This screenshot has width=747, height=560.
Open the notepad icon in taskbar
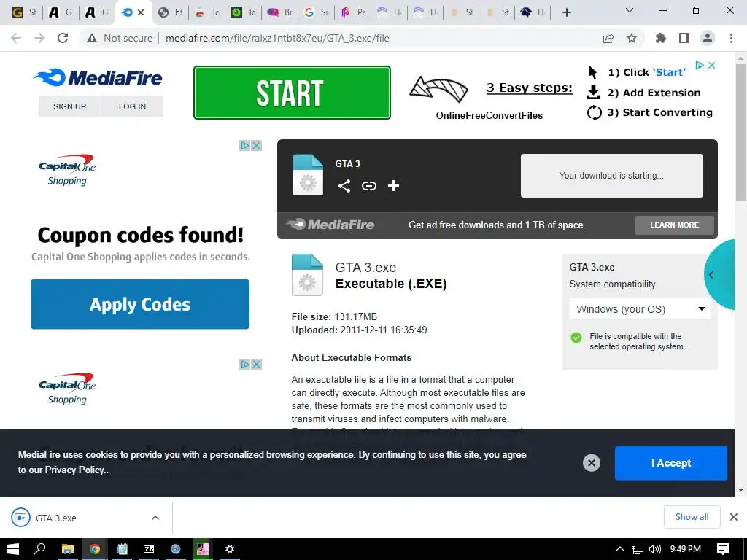(122, 549)
